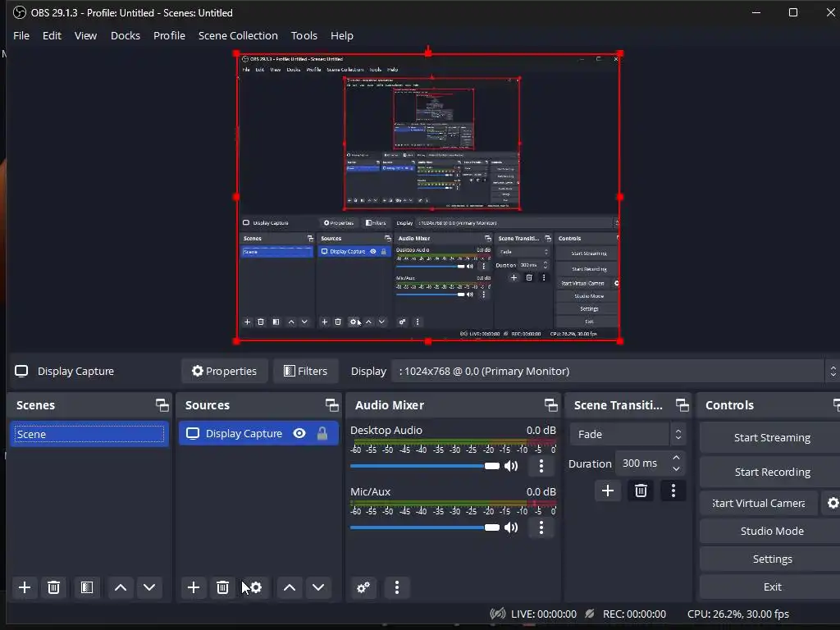Screen dimensions: 840x630
Task: Remove scene transition with trash icon
Action: click(641, 491)
